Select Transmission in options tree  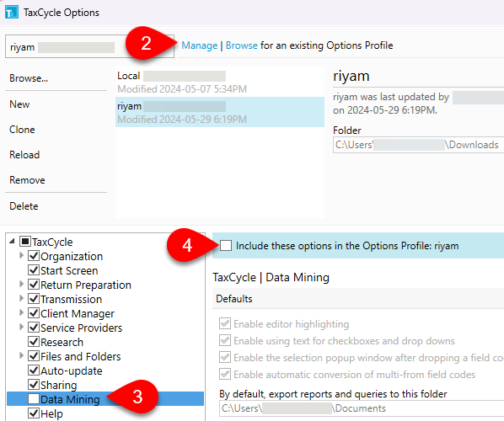72,299
